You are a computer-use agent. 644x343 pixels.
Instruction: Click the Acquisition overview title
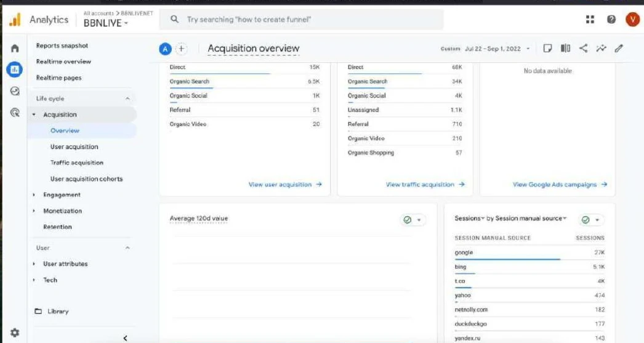point(254,49)
